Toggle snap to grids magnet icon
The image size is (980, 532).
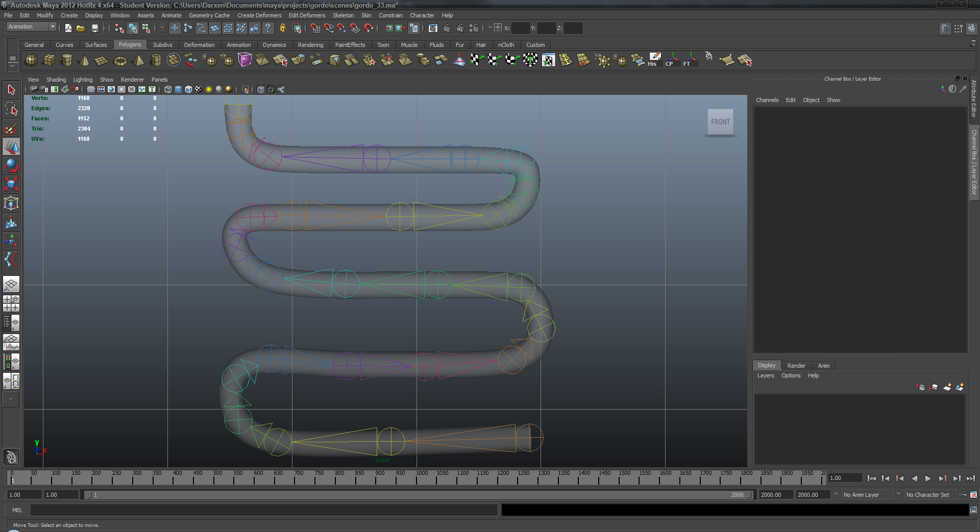(x=315, y=28)
